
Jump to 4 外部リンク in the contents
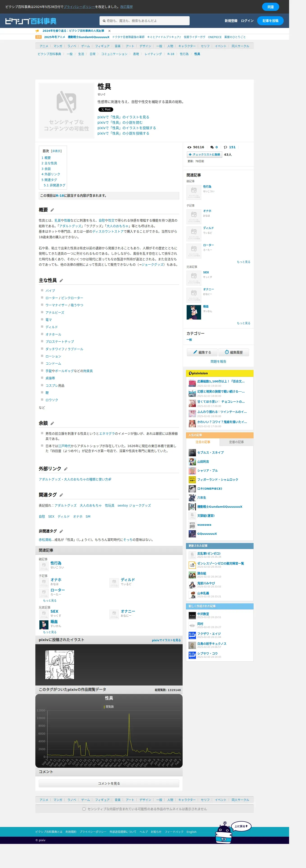point(51,174)
